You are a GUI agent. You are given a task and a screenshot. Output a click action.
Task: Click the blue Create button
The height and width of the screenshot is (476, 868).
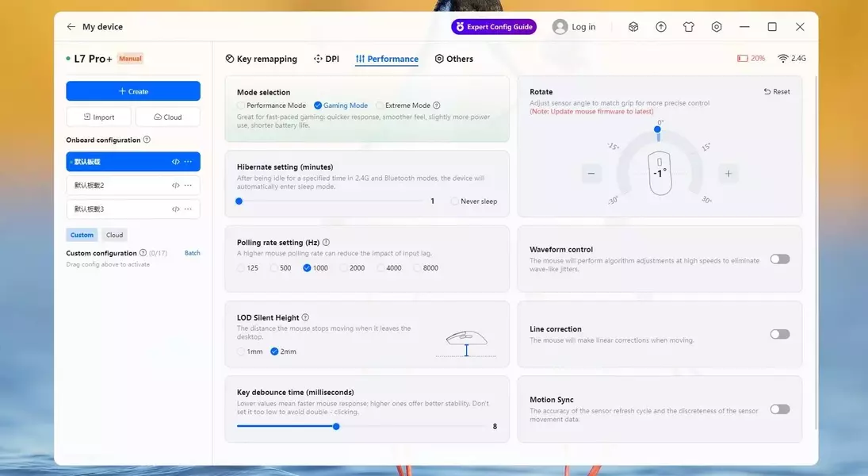pyautogui.click(x=133, y=91)
